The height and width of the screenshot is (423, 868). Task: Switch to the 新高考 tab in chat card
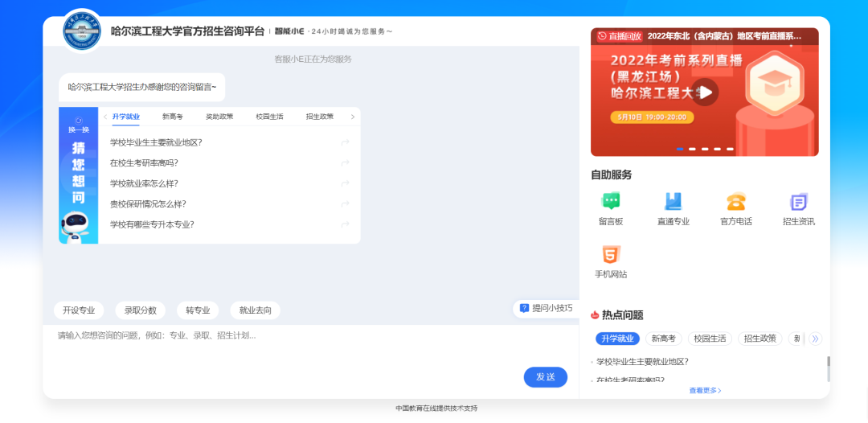(172, 117)
